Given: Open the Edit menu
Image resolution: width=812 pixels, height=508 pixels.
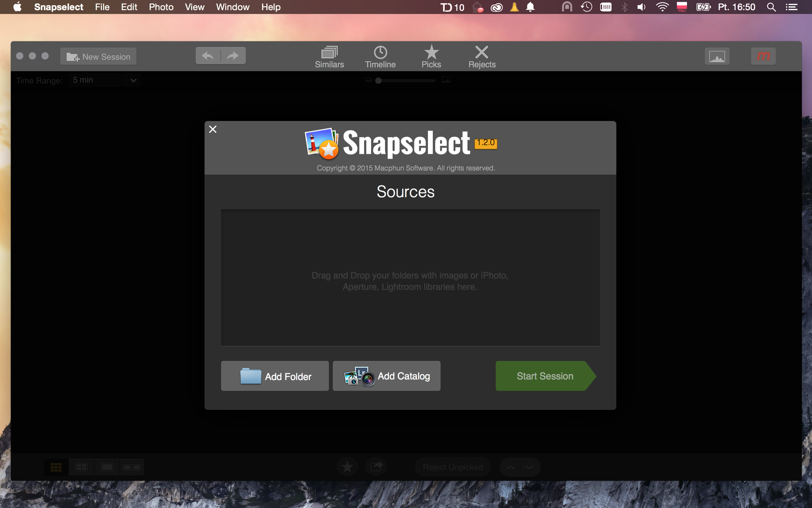Looking at the screenshot, I should tap(129, 7).
